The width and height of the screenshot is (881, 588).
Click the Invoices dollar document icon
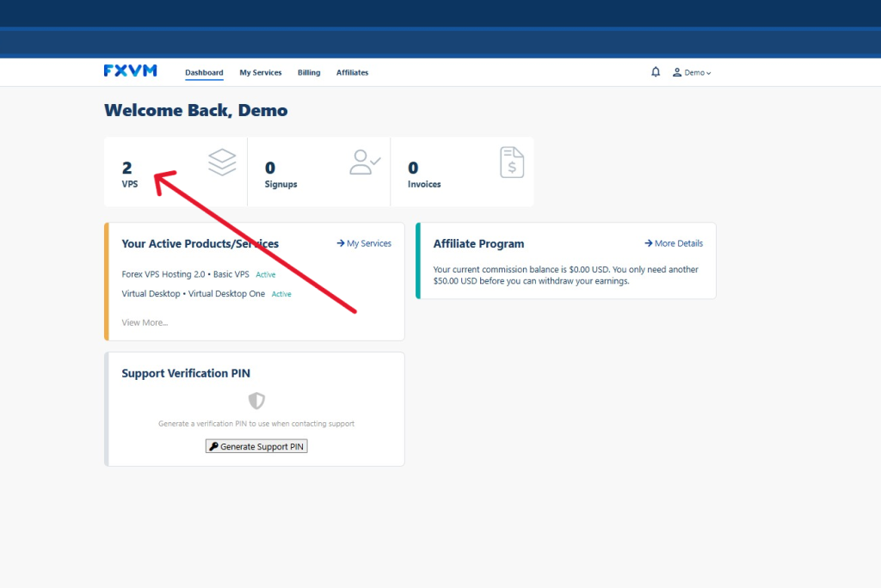click(512, 162)
